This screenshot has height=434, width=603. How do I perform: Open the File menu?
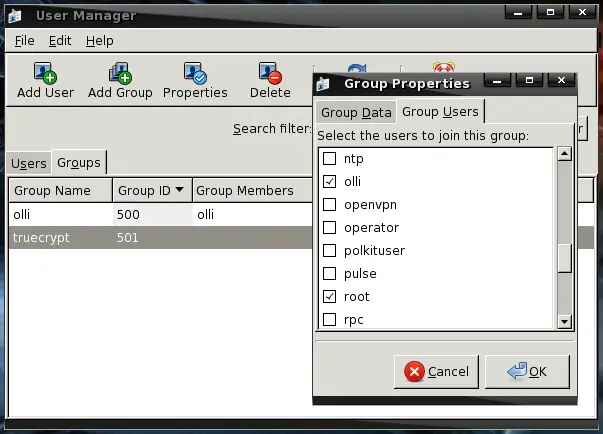25,41
